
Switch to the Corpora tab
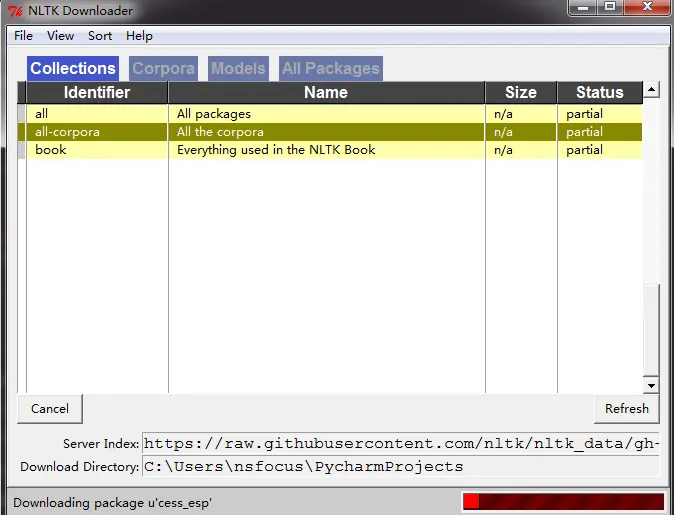(163, 68)
